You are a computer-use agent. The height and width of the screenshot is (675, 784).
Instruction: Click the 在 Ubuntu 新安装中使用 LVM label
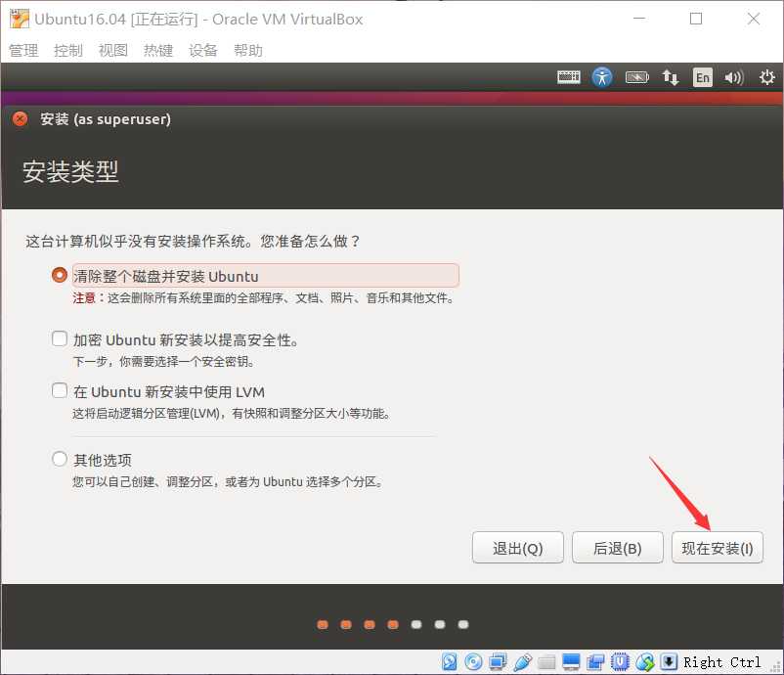click(x=169, y=391)
